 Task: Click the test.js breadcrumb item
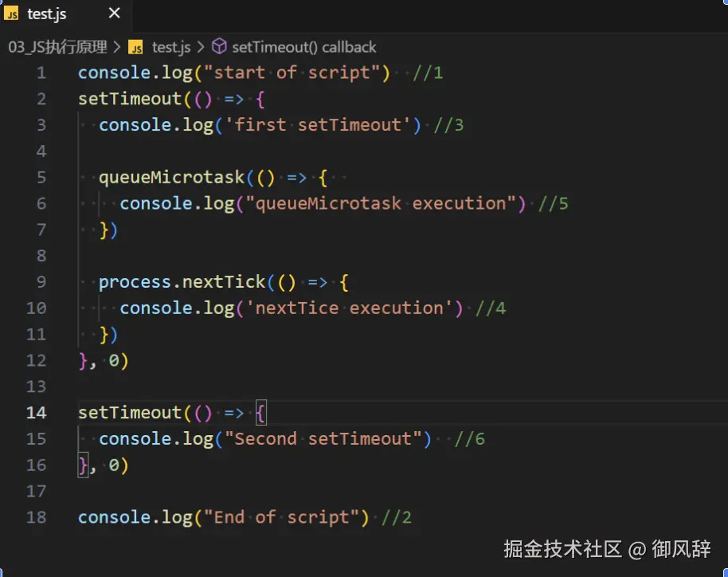coord(171,47)
